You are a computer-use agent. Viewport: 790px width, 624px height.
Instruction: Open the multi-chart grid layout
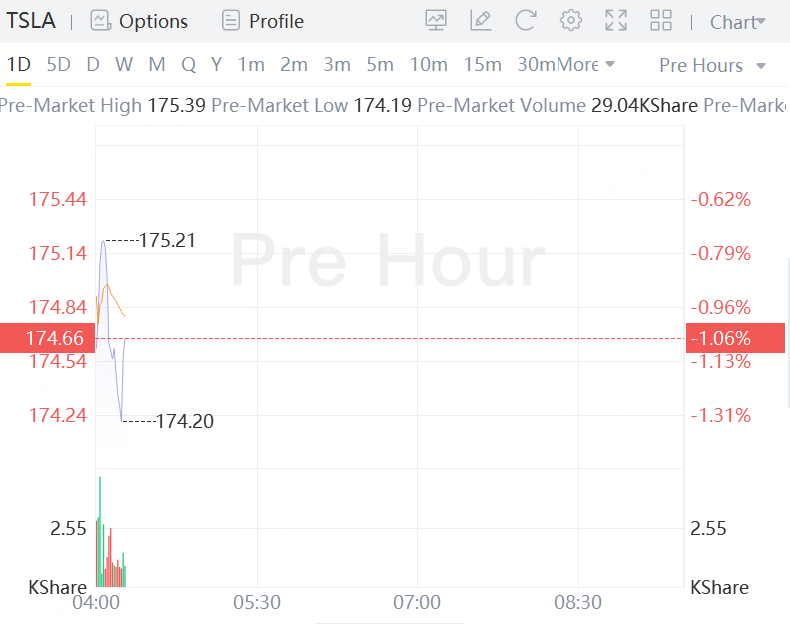[x=661, y=21]
